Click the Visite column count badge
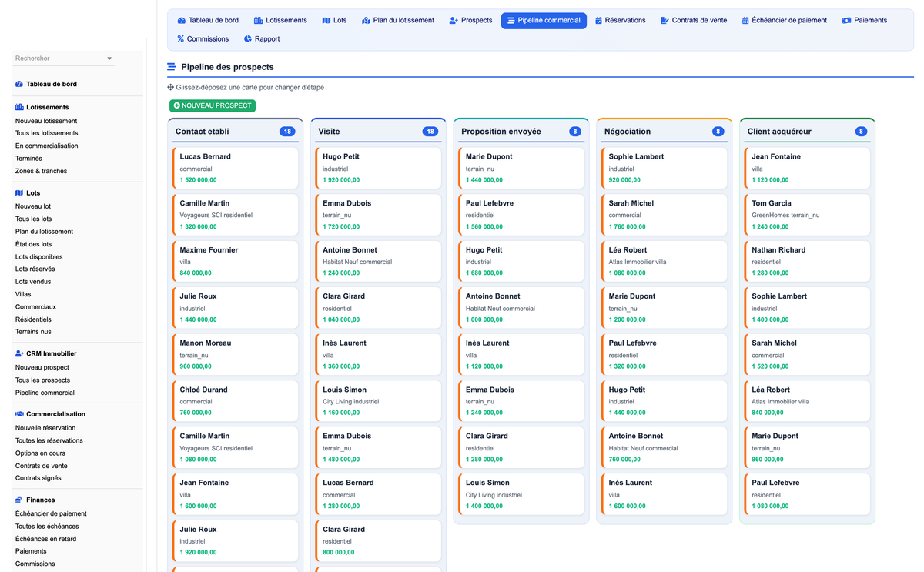Viewport: 924px width, 572px height. pyautogui.click(x=430, y=132)
